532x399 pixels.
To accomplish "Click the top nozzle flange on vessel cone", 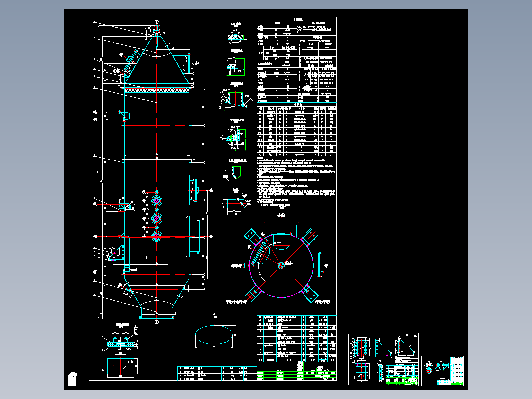I will 156,31.
